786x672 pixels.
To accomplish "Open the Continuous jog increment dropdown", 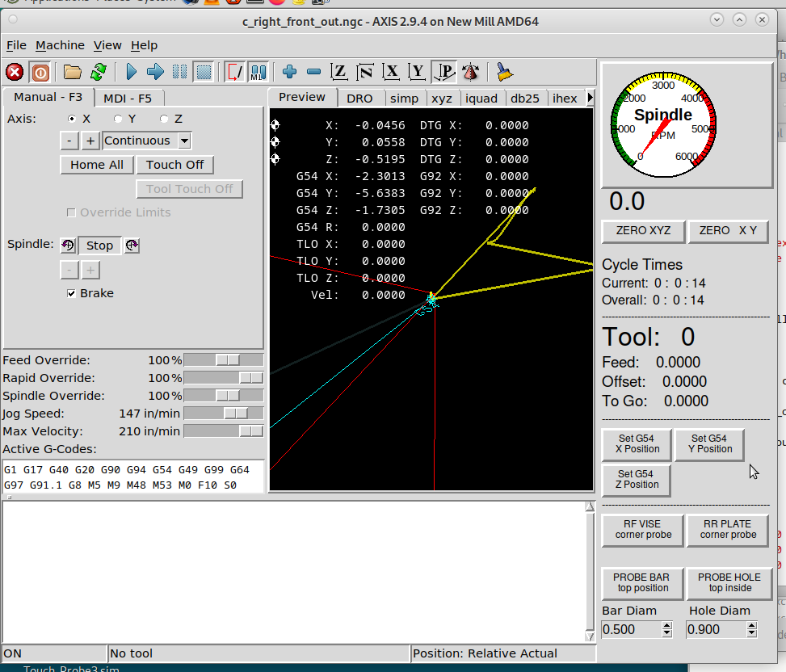I will pyautogui.click(x=184, y=141).
